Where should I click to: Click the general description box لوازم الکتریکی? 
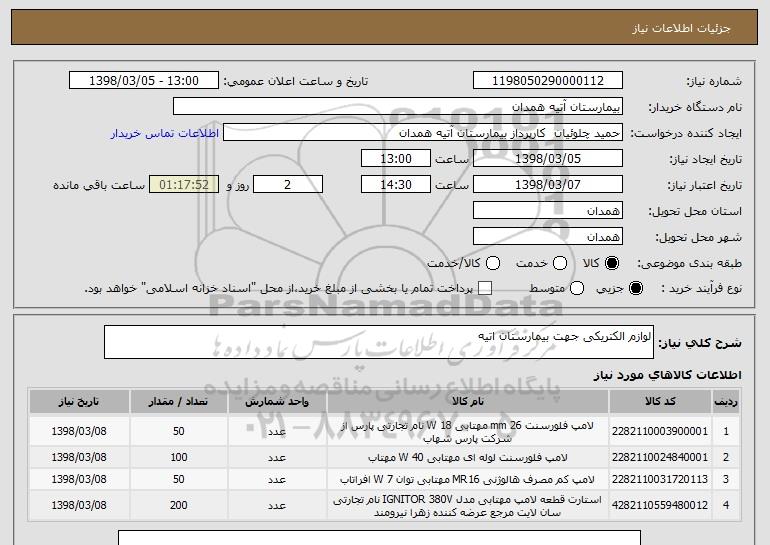pos(379,342)
